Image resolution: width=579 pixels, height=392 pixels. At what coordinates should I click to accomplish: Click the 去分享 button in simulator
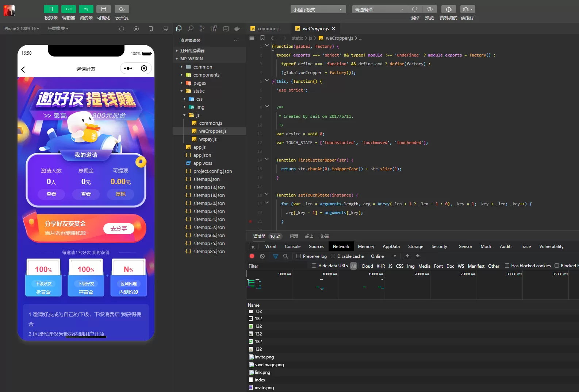(x=119, y=229)
